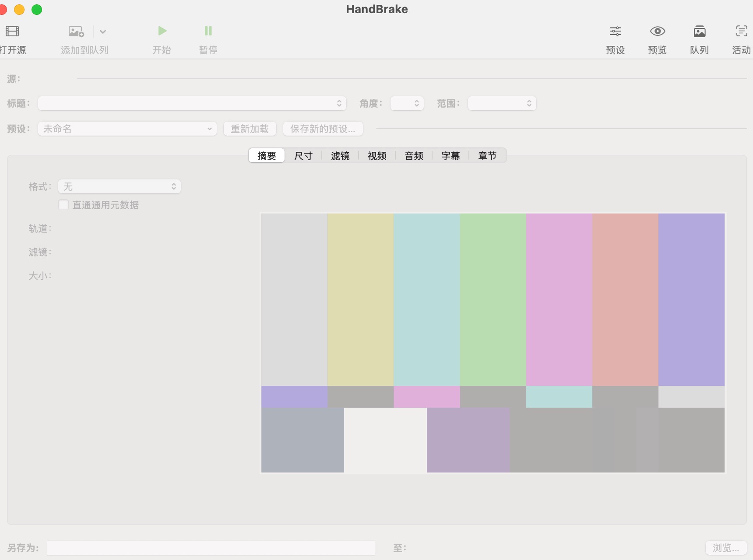Open the Title (标题) popup menu

[x=192, y=103]
